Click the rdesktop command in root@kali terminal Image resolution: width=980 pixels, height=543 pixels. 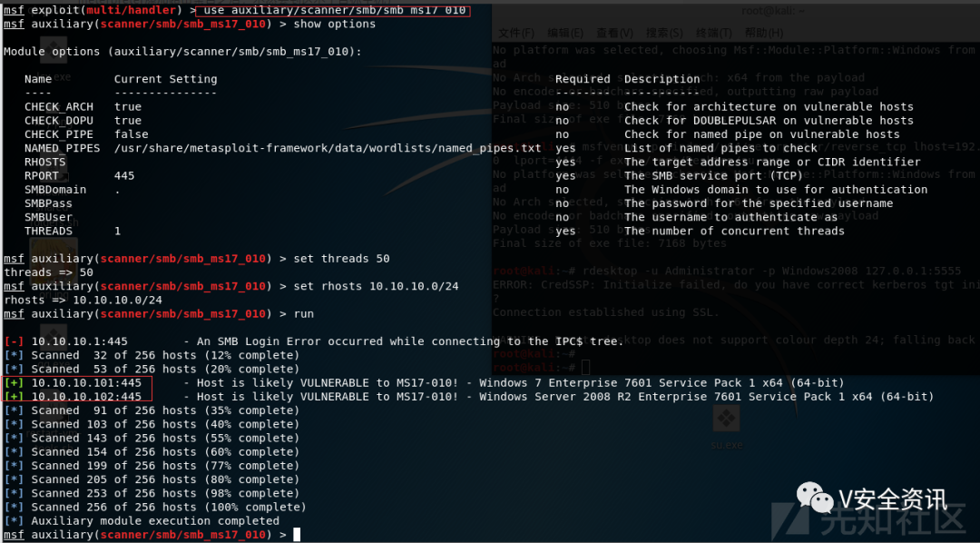[x=771, y=271]
